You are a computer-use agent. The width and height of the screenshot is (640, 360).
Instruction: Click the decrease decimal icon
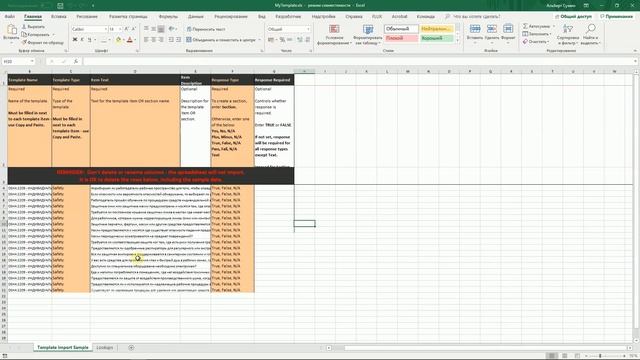307,40
